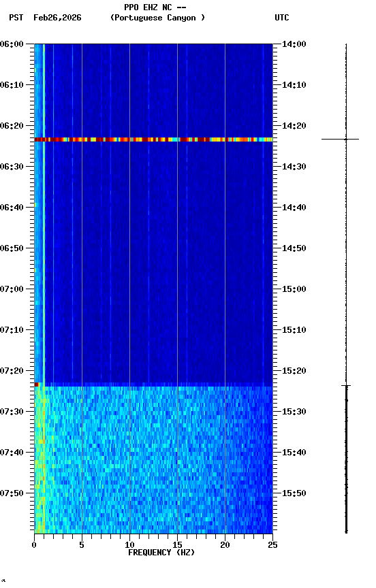Select the Portuguese Canyon label

pos(157,18)
